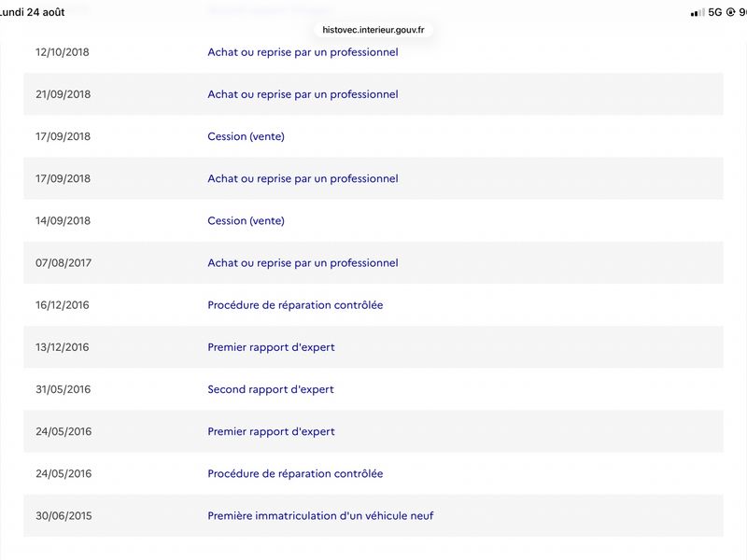Open Achat ou reprise dated 17/09/2018
This screenshot has height=560, width=747.
[x=303, y=178]
